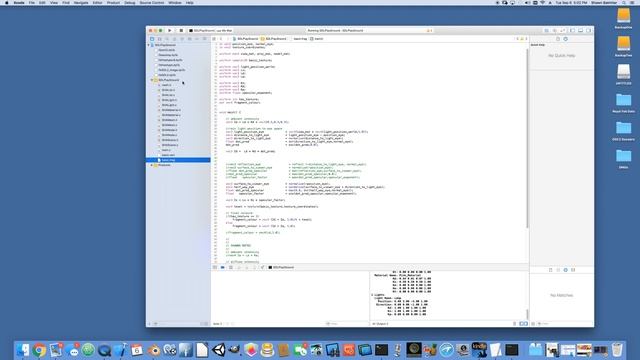Viewport: 640px width, 360px height.
Task: Toggle the Navigator panel visibility
Action: [573, 31]
